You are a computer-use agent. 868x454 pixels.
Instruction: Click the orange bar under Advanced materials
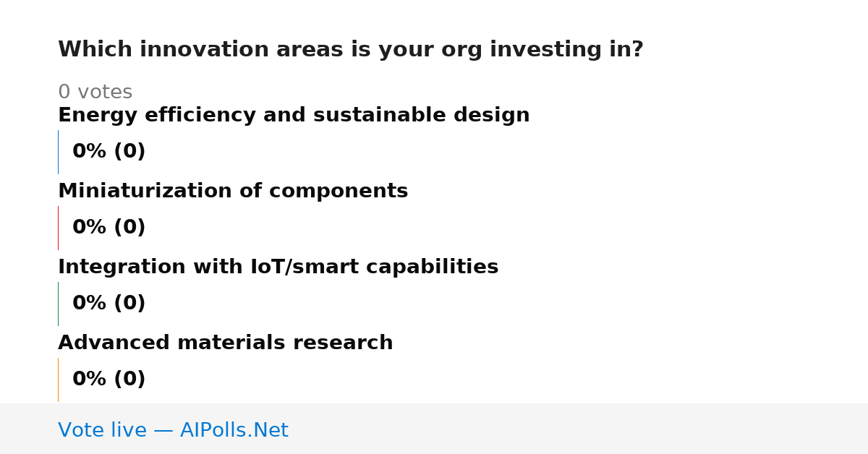tap(58, 380)
